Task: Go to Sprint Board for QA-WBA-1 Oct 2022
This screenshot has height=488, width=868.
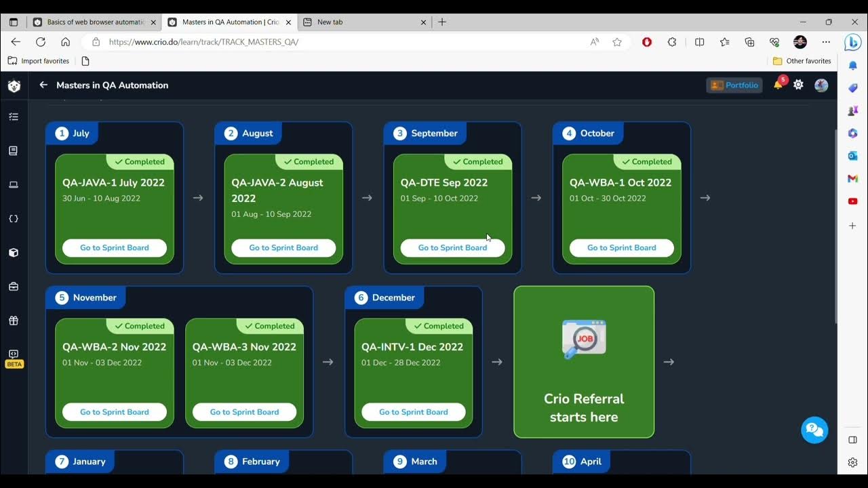Action: [x=622, y=247]
